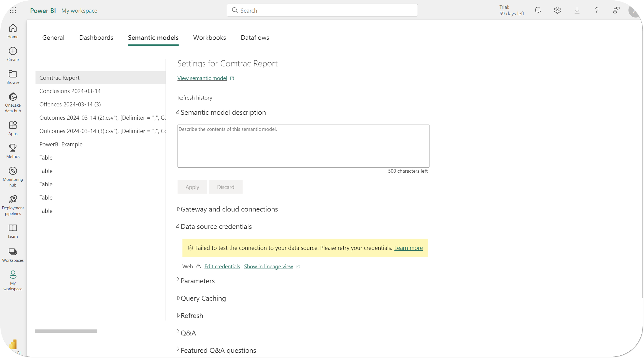Collapse Data source credentials section
Viewport: 644px width, 358px height.
click(216, 227)
